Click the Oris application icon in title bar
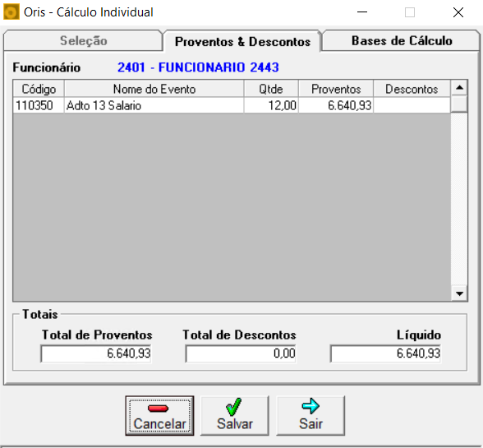Image resolution: width=483 pixels, height=448 pixels. [11, 12]
